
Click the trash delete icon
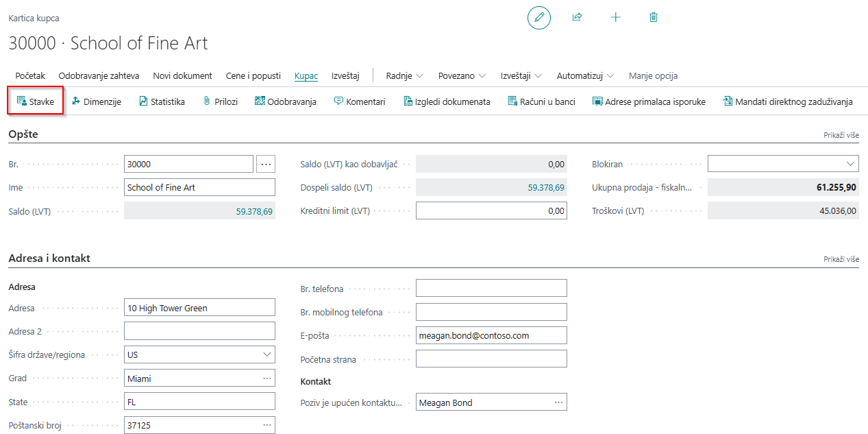point(654,17)
